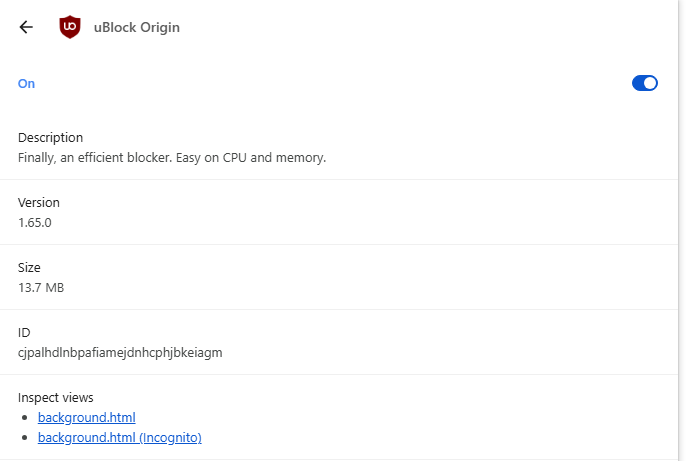
Task: Click the Description heading
Action: pyautogui.click(x=50, y=137)
